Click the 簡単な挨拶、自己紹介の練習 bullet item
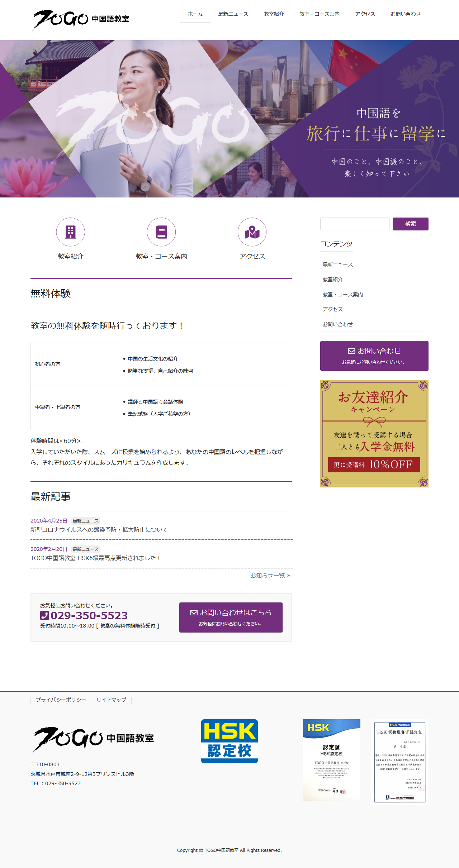This screenshot has width=459, height=868. pos(160,371)
